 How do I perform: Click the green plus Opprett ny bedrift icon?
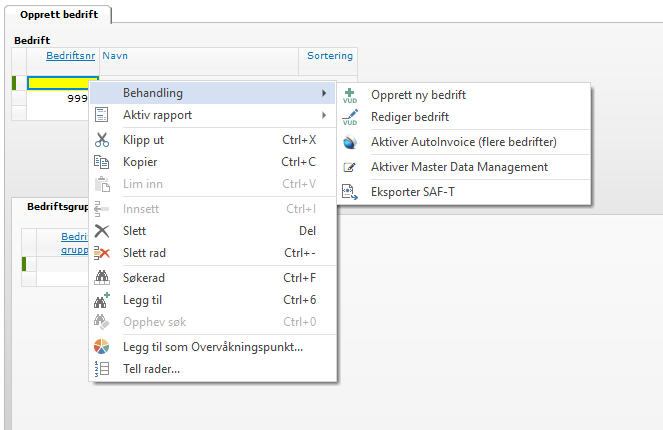point(350,95)
